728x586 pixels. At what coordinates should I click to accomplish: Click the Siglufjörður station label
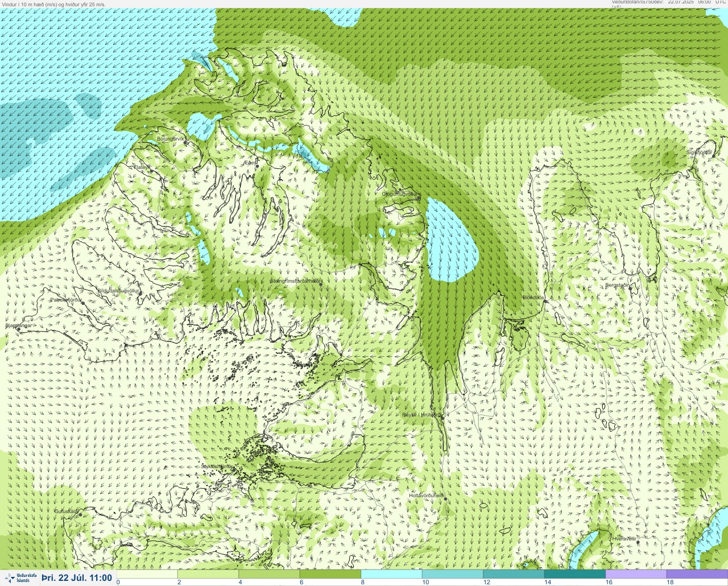click(699, 152)
